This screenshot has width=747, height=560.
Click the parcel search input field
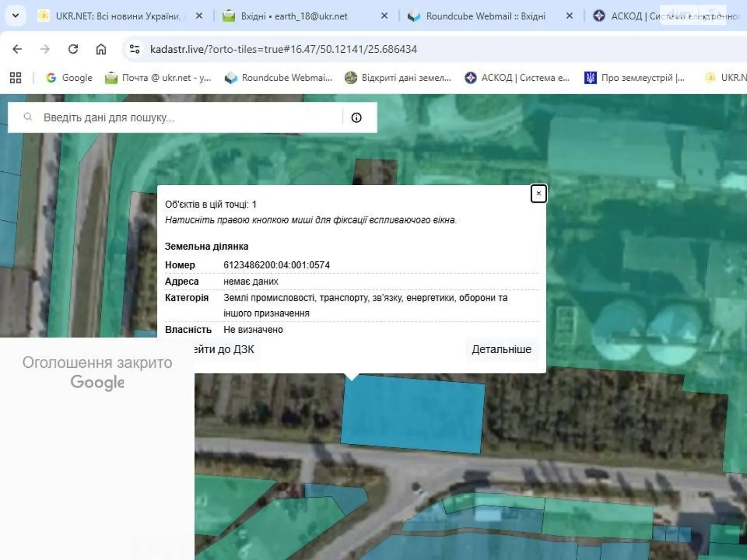[187, 118]
